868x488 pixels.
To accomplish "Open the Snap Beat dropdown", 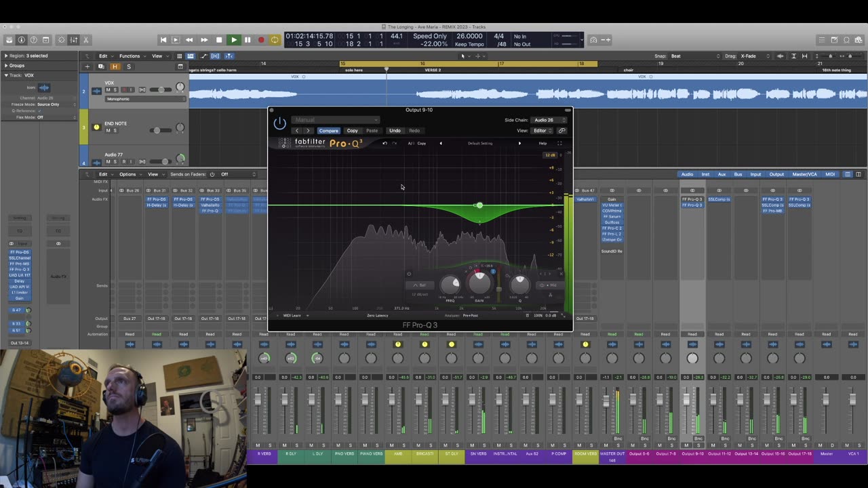I will tap(696, 56).
